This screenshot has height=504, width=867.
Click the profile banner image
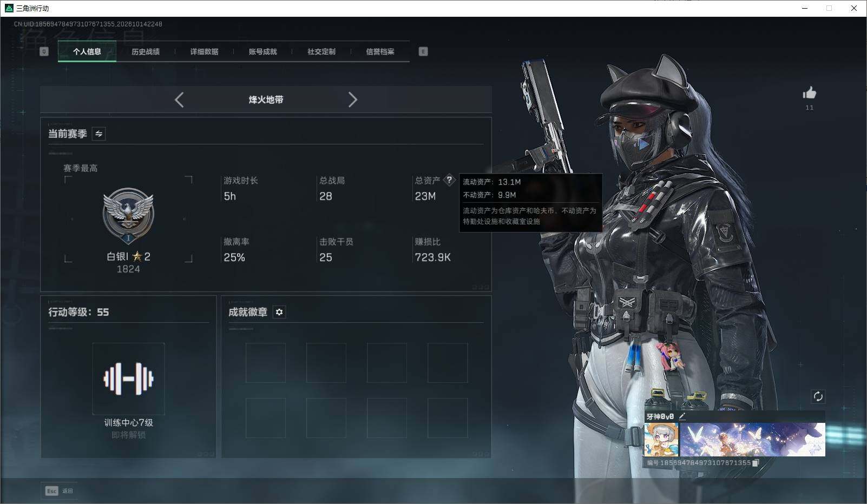[x=752, y=440]
